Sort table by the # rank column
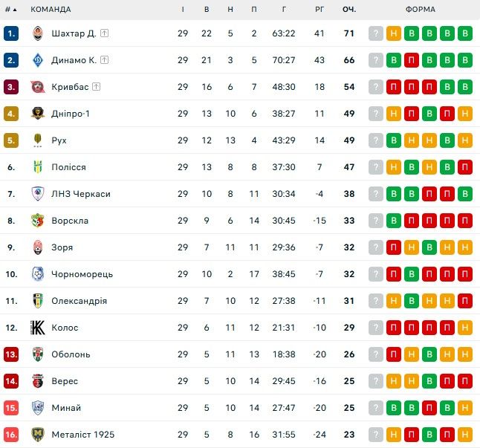Image resolution: width=480 pixels, height=448 pixels. tap(10, 10)
